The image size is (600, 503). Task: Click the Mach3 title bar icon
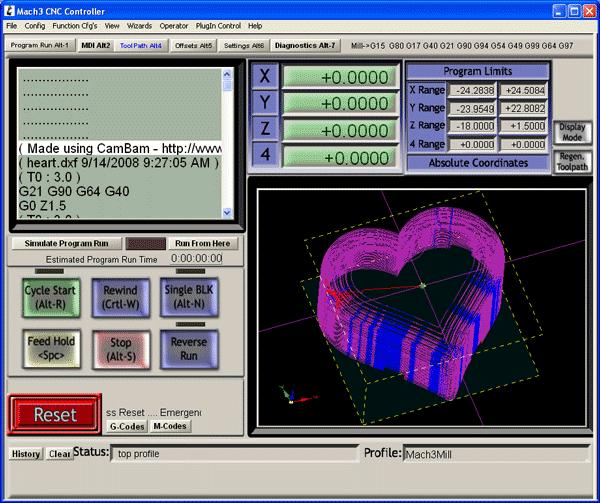click(x=9, y=11)
